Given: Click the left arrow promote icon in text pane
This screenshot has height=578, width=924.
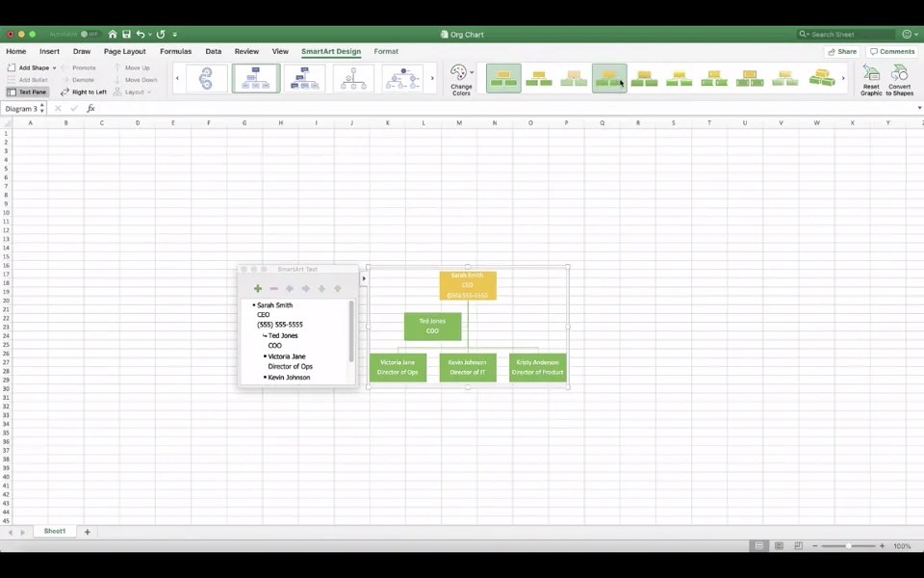Looking at the screenshot, I should (x=290, y=288).
